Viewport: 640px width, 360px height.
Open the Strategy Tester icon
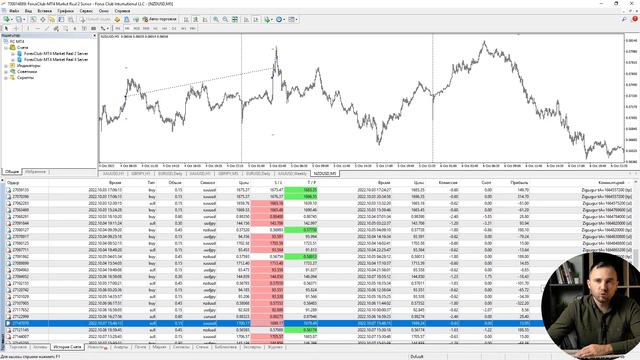(71, 19)
